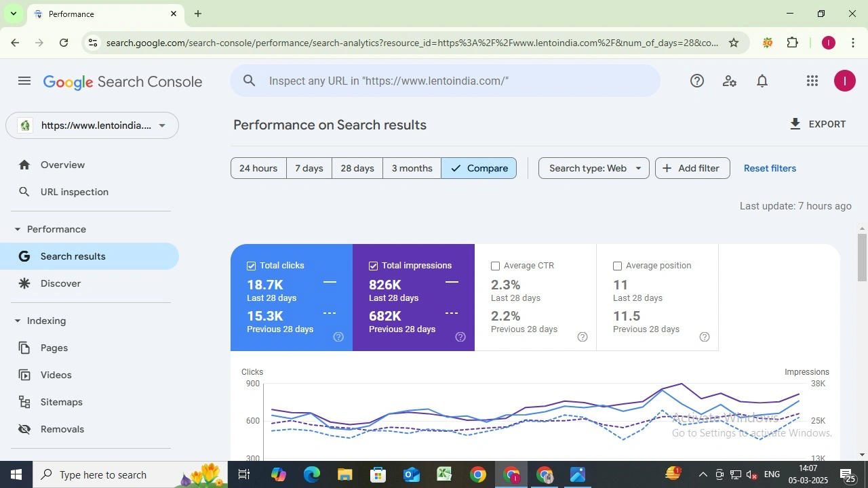Viewport: 868px width, 488px height.
Task: Click the Windows taskbar search box
Action: 131,474
